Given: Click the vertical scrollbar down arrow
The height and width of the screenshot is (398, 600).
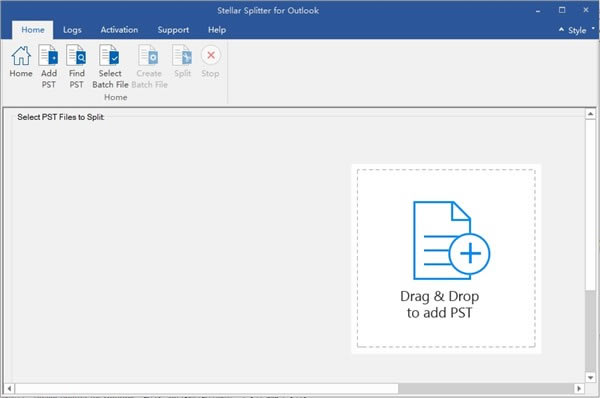Looking at the screenshot, I should pos(590,378).
